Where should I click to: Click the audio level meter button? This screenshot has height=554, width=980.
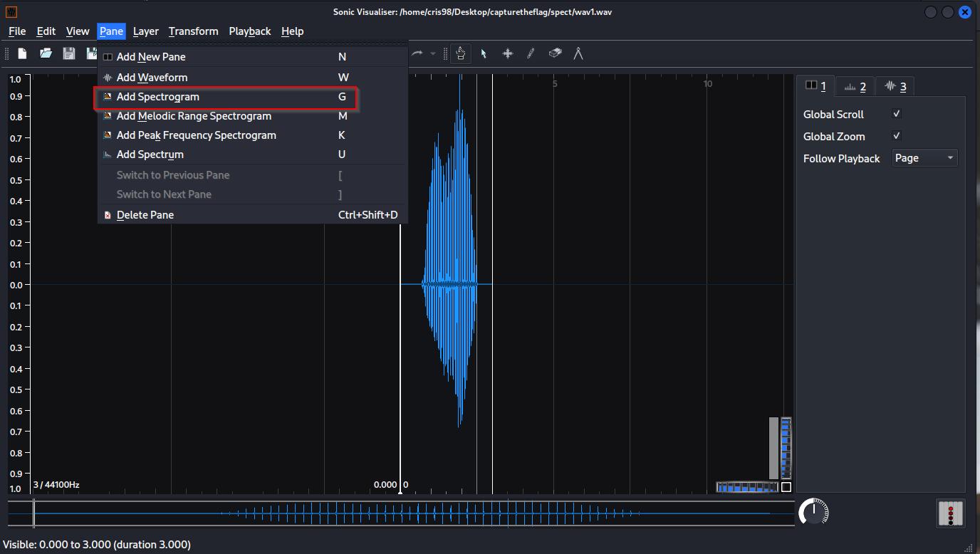tap(950, 513)
